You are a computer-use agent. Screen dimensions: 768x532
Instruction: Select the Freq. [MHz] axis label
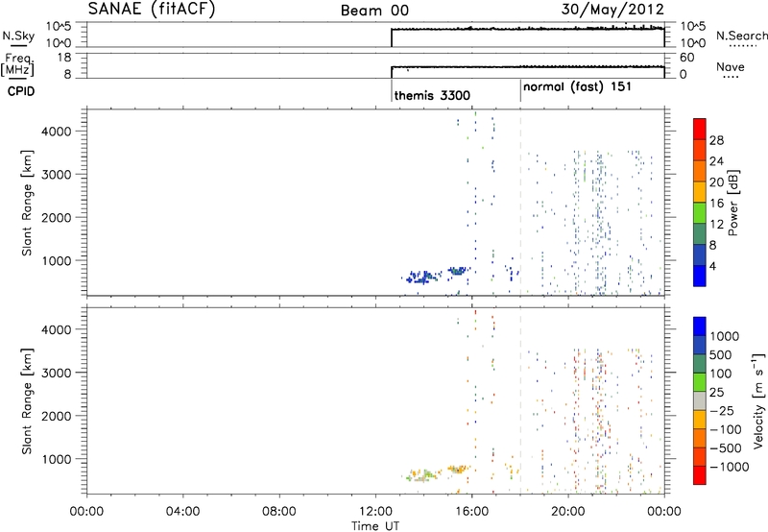(x=19, y=65)
